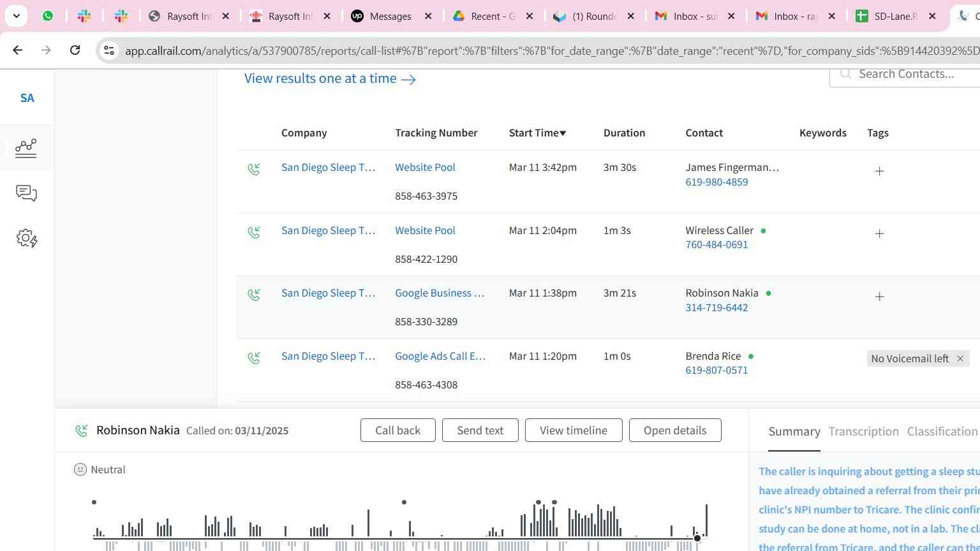Click the Tracking Number column header

(x=436, y=133)
